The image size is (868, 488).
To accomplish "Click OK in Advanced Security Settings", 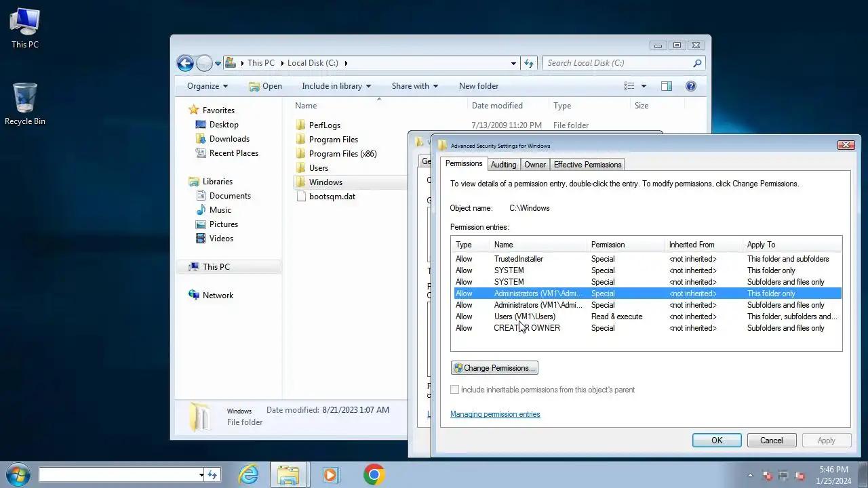I will click(x=717, y=441).
